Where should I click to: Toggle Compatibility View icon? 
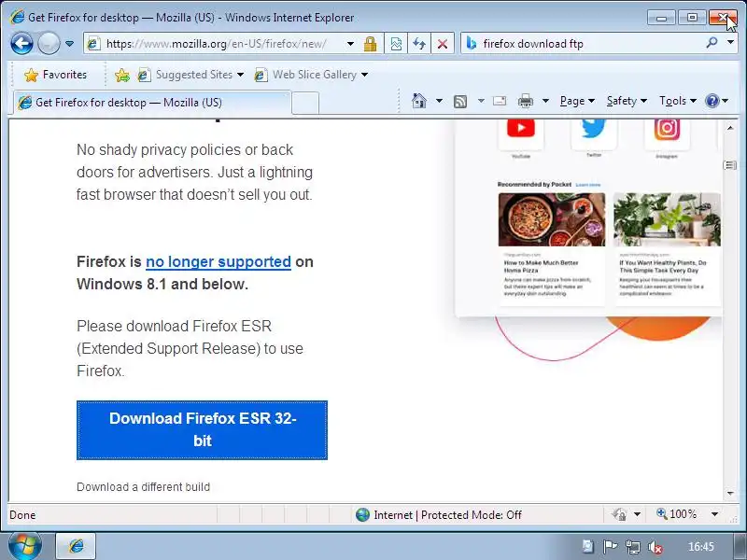(396, 44)
